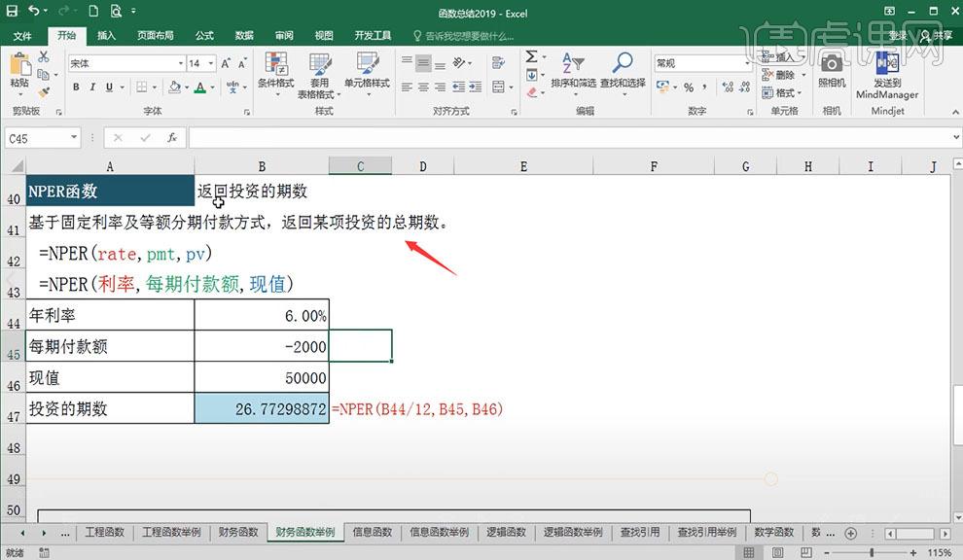963x560 pixels.
Task: Click the 登录 sign-in button
Action: coord(899,36)
